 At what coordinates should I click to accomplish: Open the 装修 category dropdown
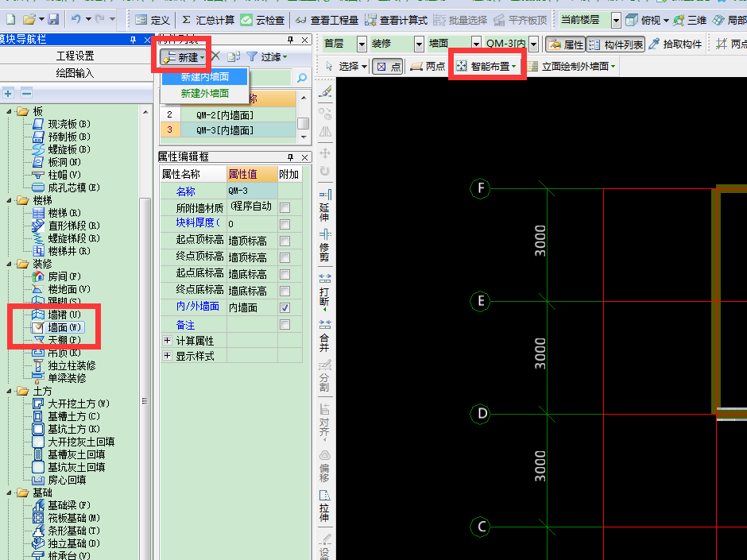pos(419,44)
